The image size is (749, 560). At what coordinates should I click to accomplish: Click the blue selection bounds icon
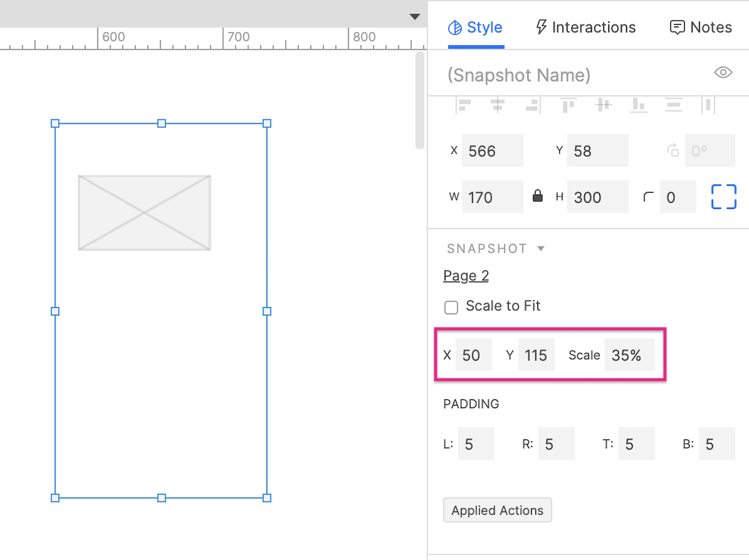pos(723,197)
